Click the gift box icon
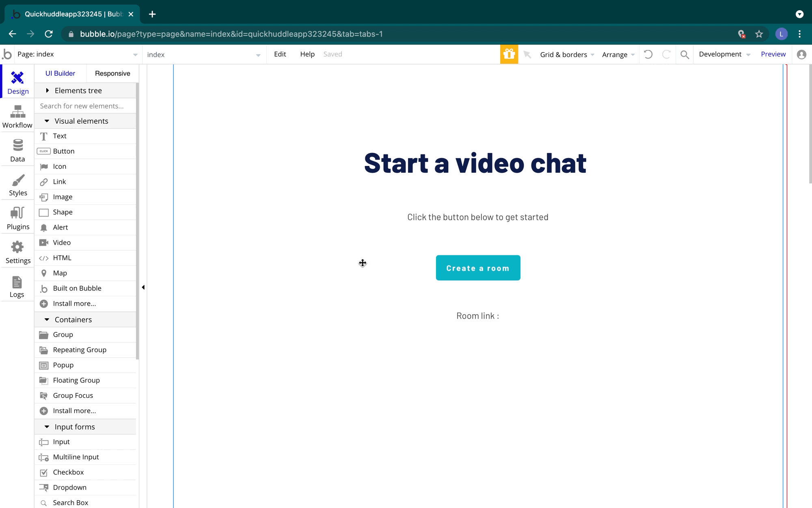Image resolution: width=812 pixels, height=508 pixels. (x=509, y=54)
